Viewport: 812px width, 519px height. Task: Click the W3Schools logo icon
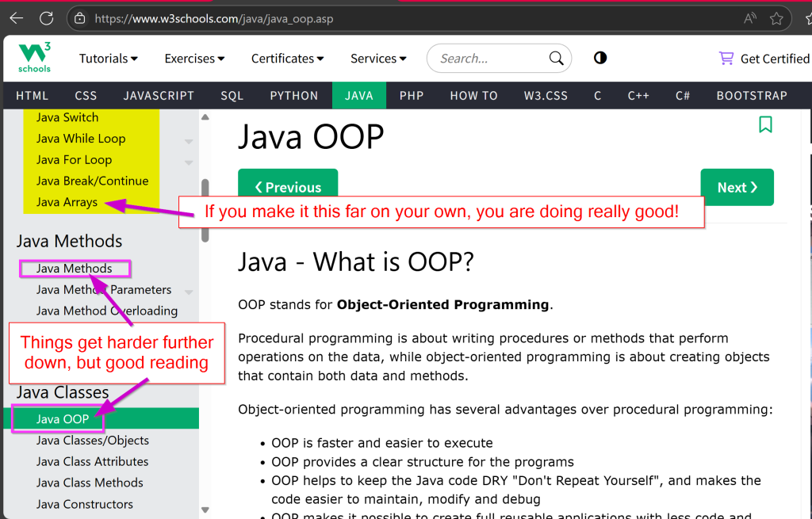[x=34, y=58]
